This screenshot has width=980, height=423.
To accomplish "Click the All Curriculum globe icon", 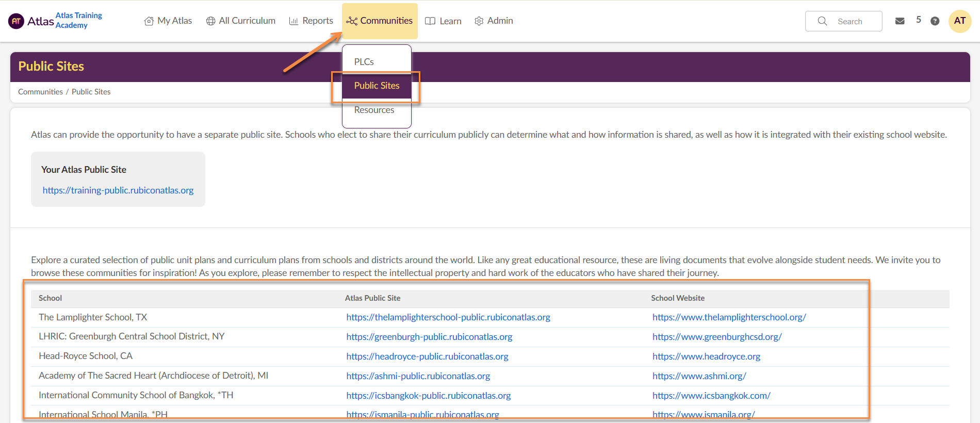I will (210, 21).
